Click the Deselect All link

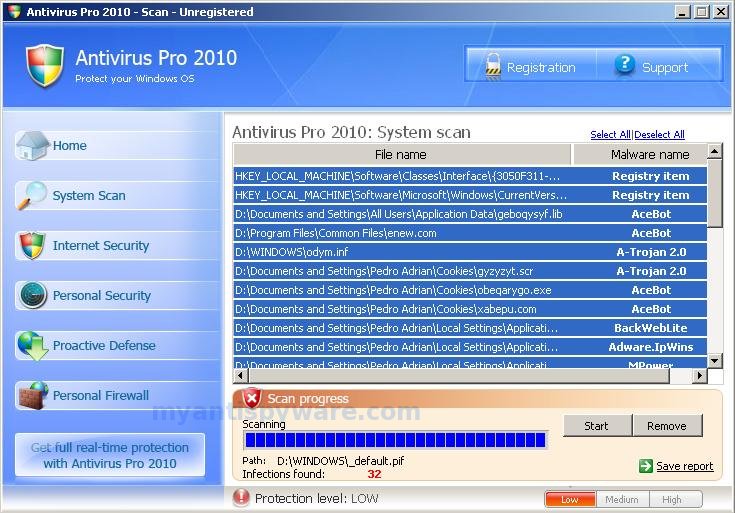click(659, 135)
